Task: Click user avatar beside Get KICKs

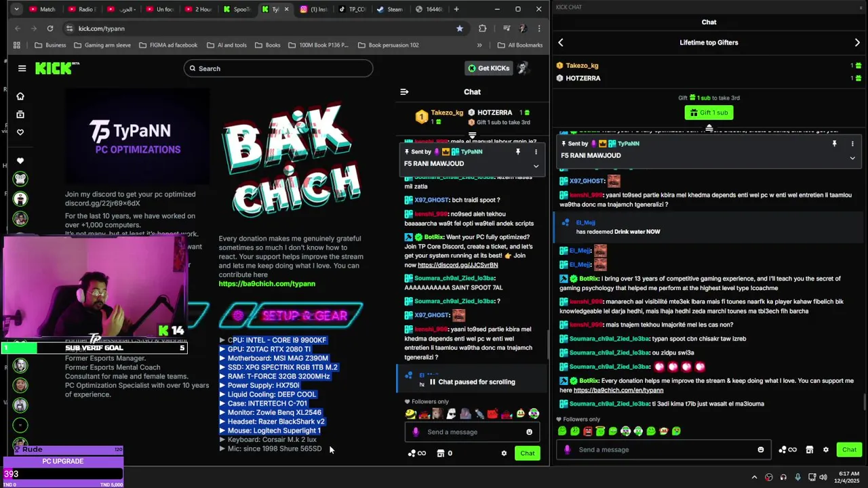Action: point(523,68)
